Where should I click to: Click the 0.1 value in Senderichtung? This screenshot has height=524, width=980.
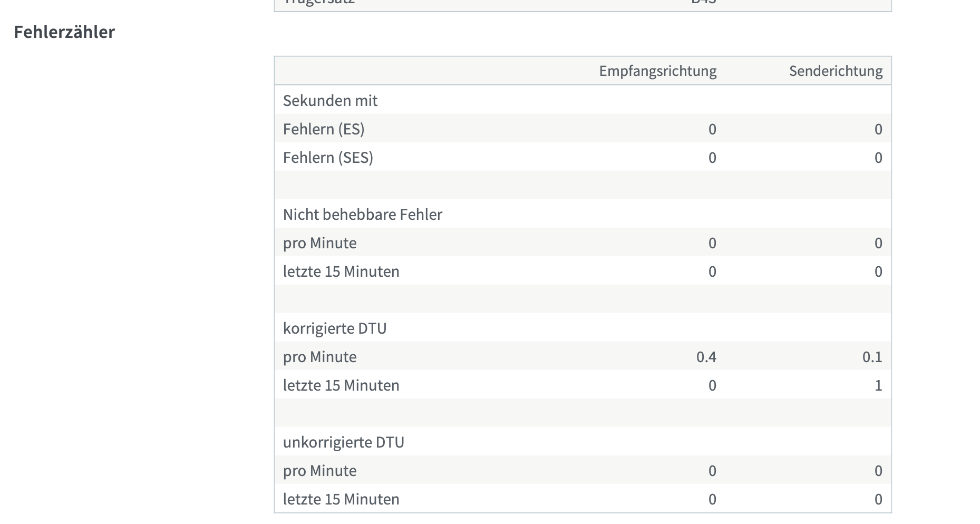[x=872, y=357]
